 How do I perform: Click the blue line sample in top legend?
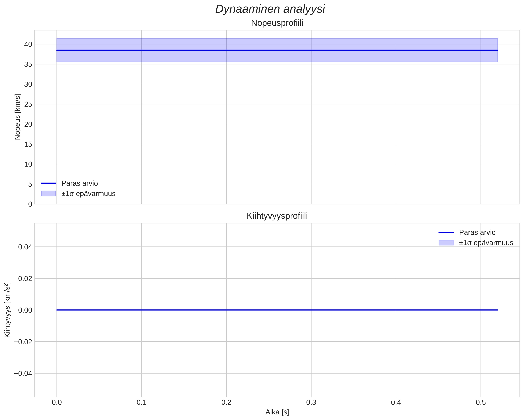pyautogui.click(x=48, y=183)
